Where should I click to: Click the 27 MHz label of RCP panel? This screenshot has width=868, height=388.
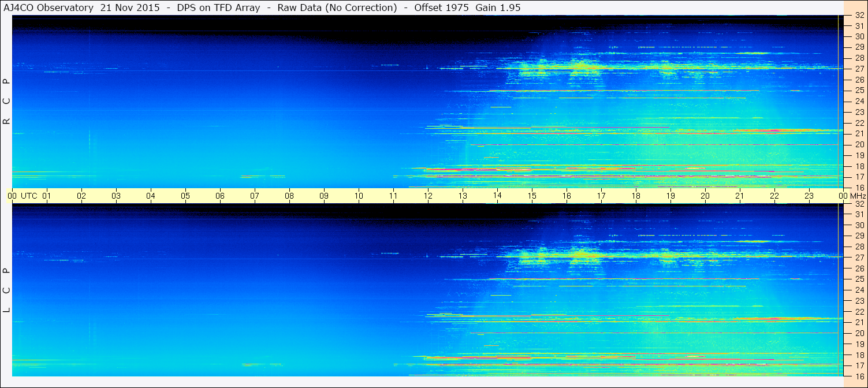point(859,69)
